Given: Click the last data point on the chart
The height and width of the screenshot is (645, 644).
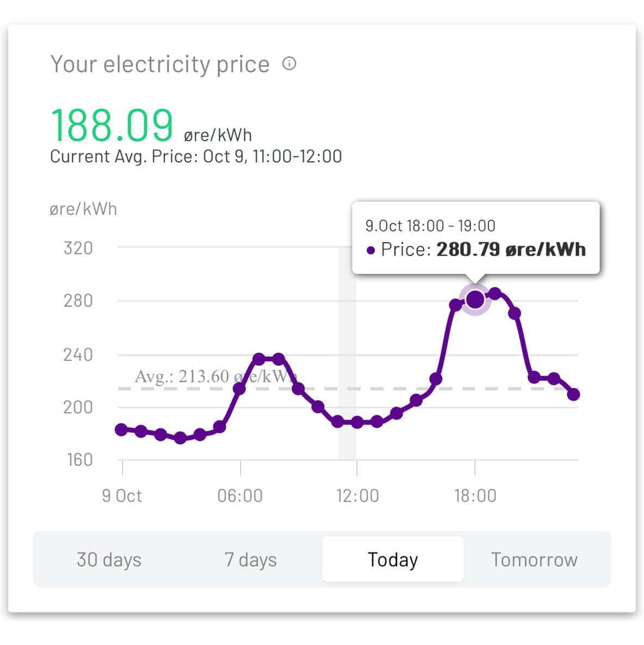Looking at the screenshot, I should (573, 394).
